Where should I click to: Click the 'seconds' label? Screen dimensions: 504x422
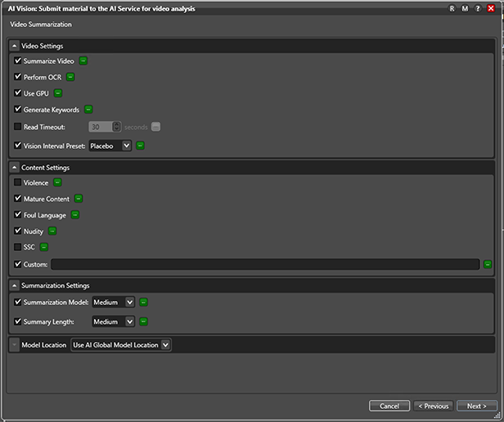[136, 128]
